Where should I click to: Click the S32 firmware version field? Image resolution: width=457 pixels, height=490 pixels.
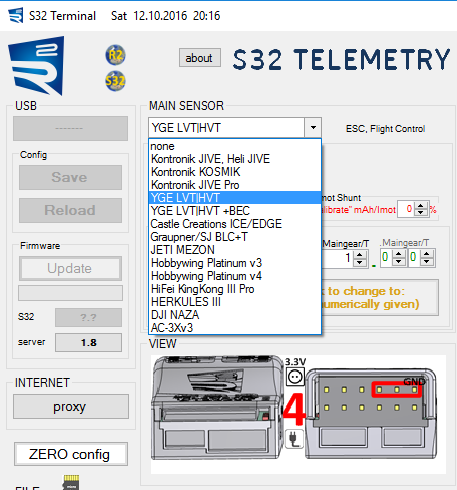coord(88,317)
